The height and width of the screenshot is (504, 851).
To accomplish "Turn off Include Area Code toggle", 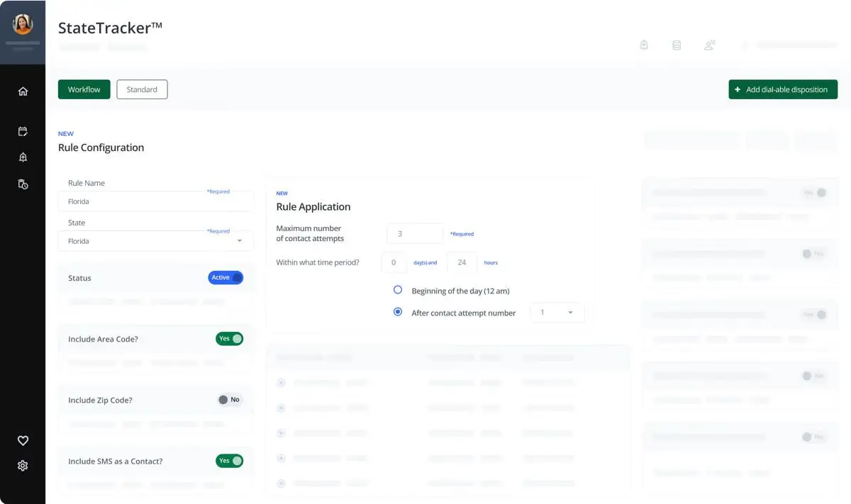I will tap(229, 339).
